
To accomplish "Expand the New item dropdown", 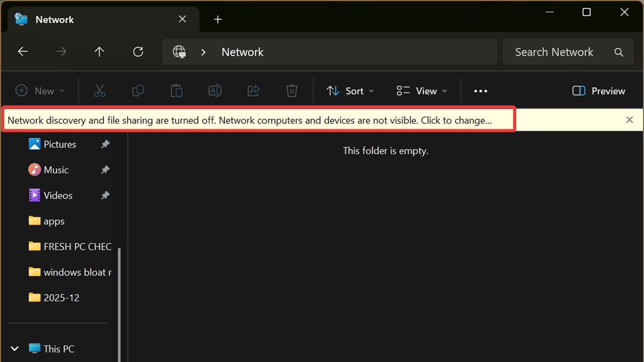I will [40, 91].
